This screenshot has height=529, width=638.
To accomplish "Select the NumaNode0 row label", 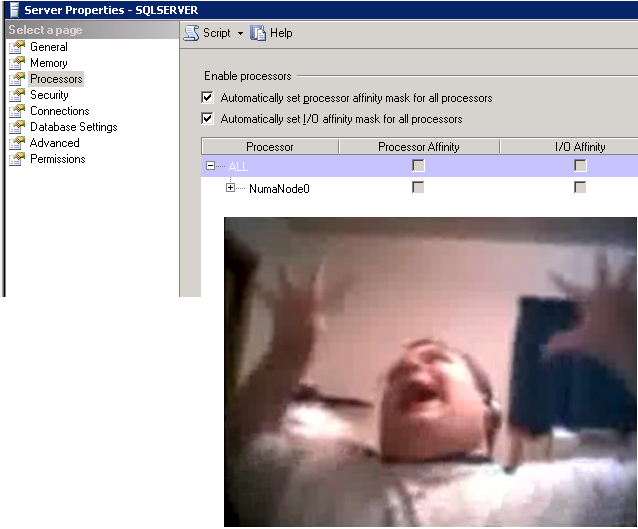I will click(x=279, y=188).
